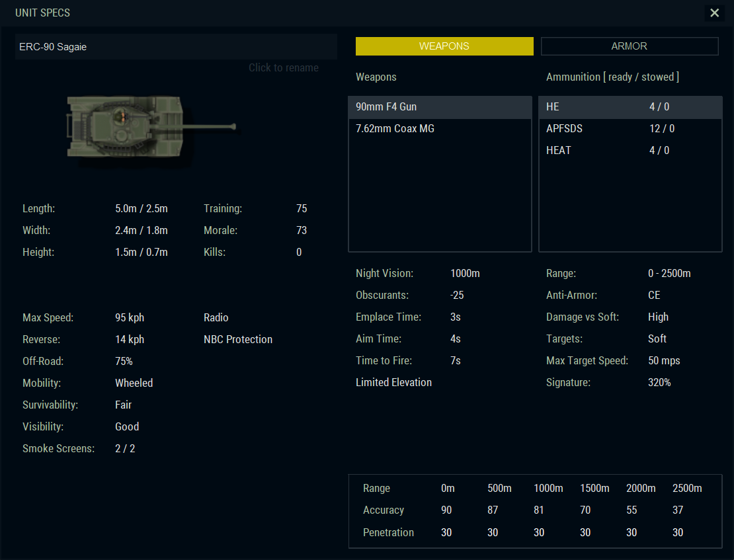Click the Max Target Speed value 50 mps
734x560 pixels.
(664, 361)
